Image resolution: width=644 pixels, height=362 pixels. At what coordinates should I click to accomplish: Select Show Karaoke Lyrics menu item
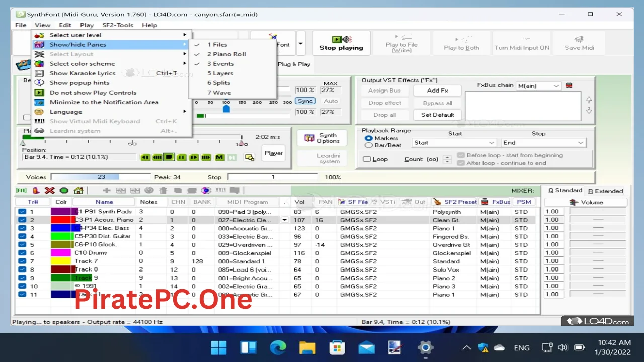[x=111, y=73]
